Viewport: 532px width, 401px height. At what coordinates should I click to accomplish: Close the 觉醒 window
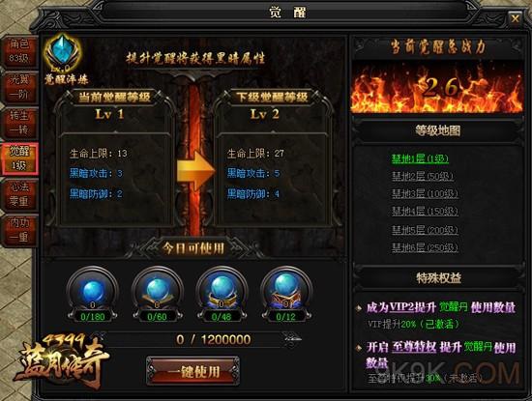pos(515,18)
